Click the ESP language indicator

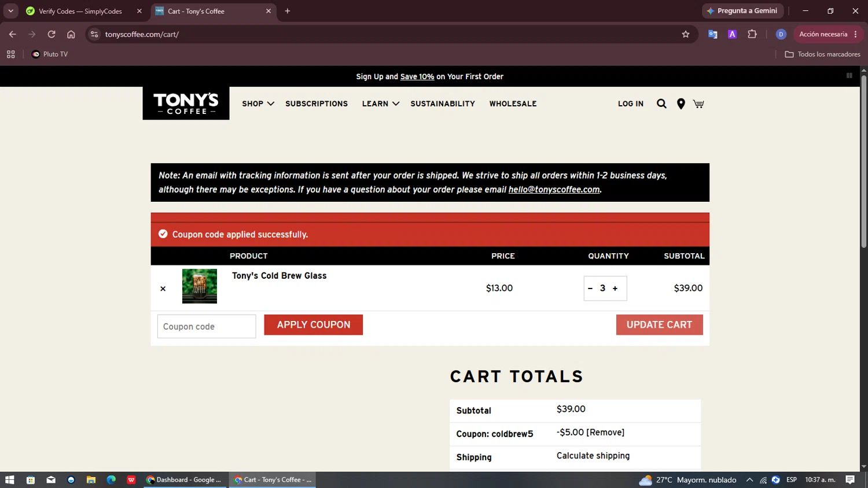tap(792, 480)
